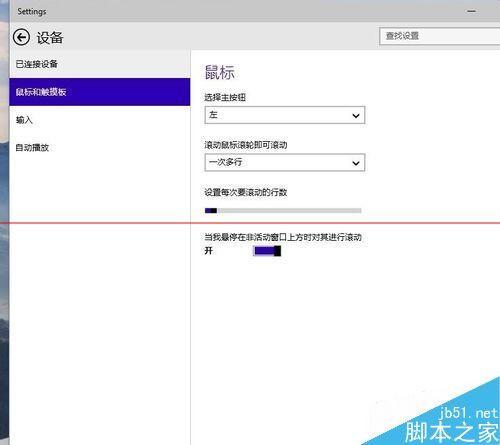Click chevron of scroll wheel dropdown

tap(356, 163)
